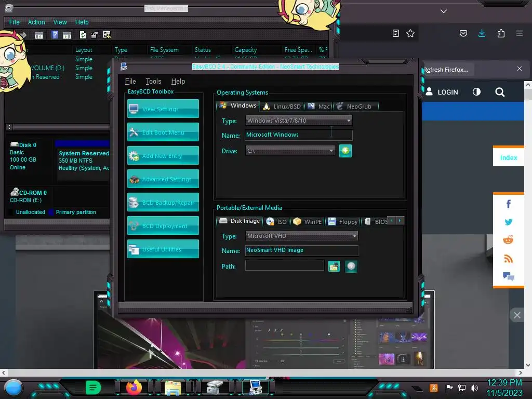Open the EasyBCD File menu
This screenshot has width=532, height=399.
[130, 82]
